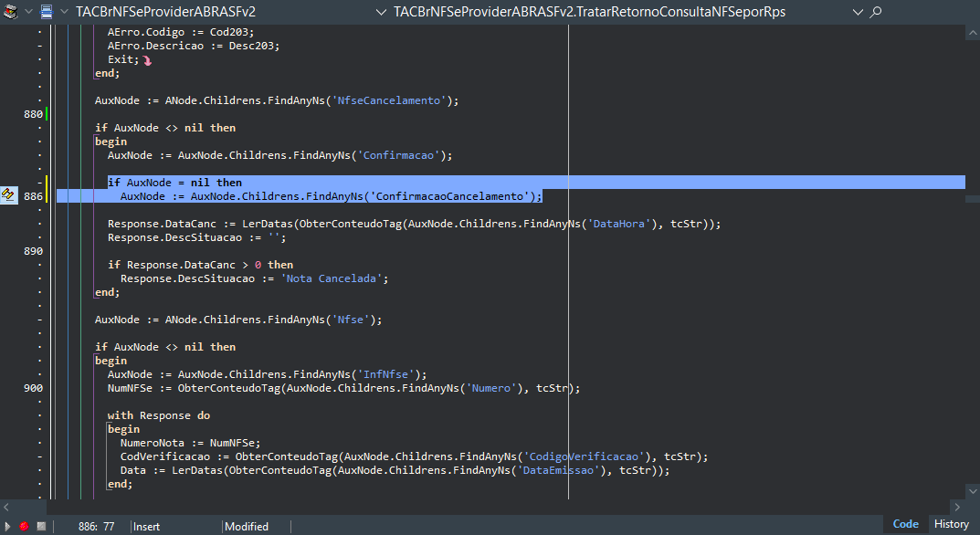This screenshot has width=980, height=535.
Task: Click horizontal scrollbar left arrow
Action: click(6, 507)
